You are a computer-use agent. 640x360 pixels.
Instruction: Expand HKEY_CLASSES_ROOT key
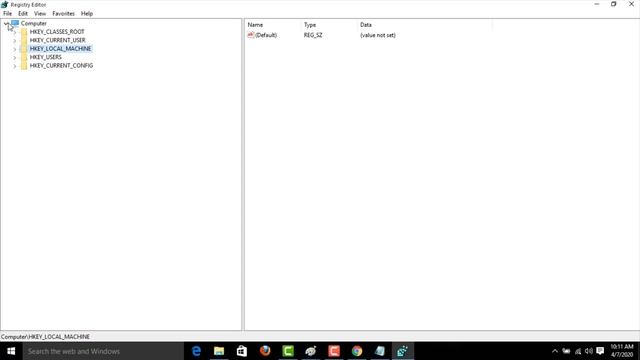(x=15, y=32)
